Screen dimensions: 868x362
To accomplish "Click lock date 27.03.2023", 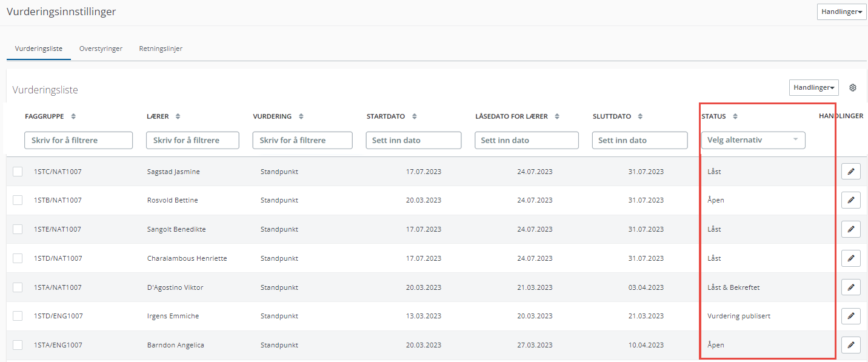I will pyautogui.click(x=535, y=345).
